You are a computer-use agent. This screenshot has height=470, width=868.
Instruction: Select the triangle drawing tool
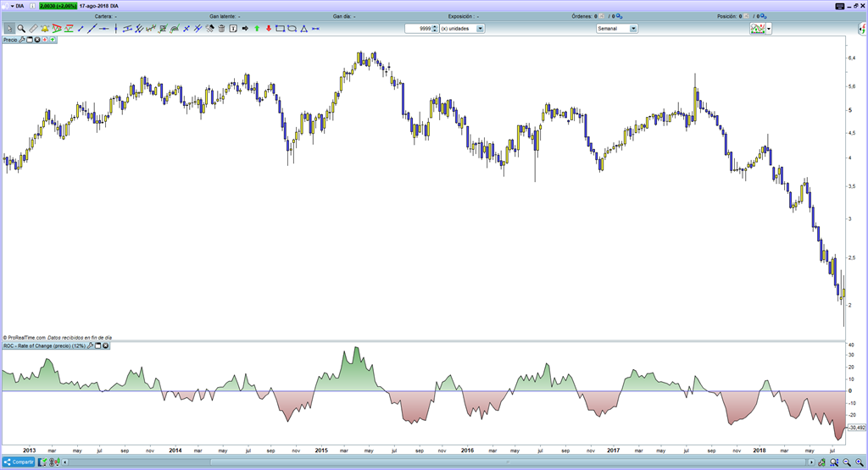[303, 28]
